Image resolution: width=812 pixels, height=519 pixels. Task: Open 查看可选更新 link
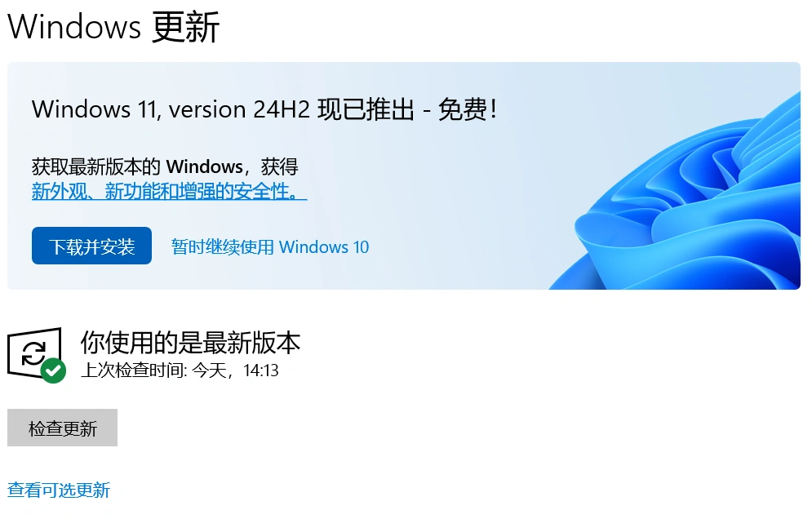click(59, 490)
